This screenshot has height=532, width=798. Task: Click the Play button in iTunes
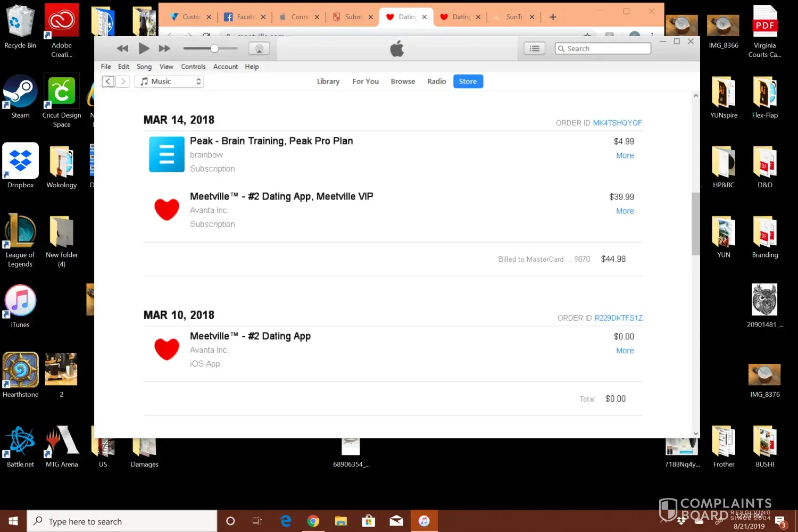tap(144, 48)
